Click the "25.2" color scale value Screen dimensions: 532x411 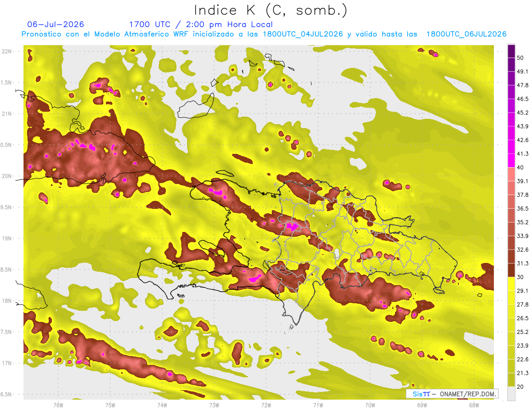(522, 332)
